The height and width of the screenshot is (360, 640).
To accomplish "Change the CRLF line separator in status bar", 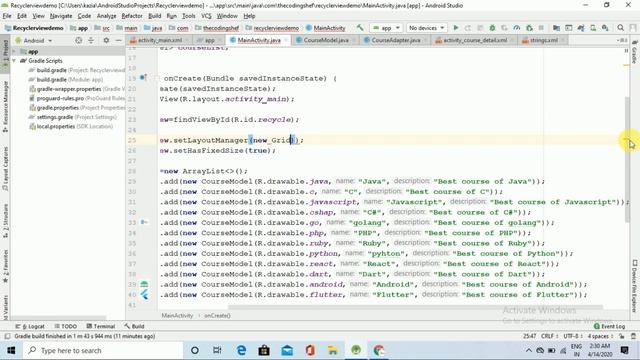I will (549, 336).
